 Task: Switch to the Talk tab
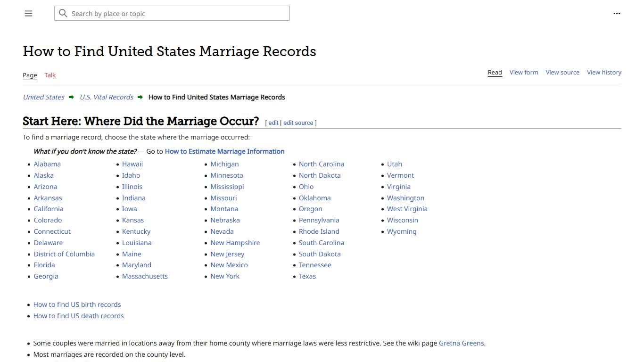tap(50, 75)
